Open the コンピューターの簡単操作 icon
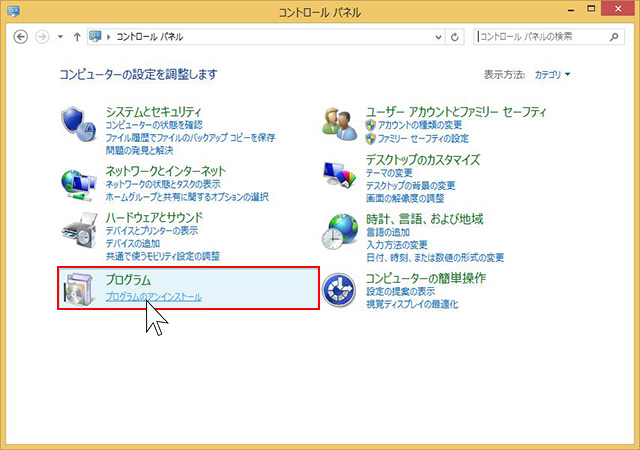 coord(339,290)
